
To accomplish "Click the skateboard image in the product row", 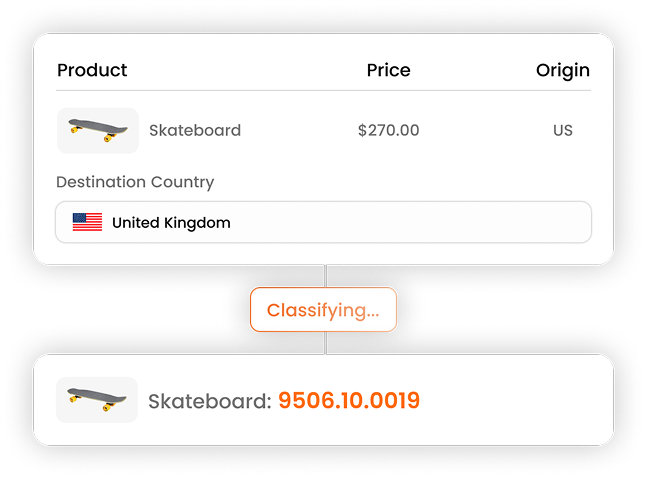I will coord(97,130).
